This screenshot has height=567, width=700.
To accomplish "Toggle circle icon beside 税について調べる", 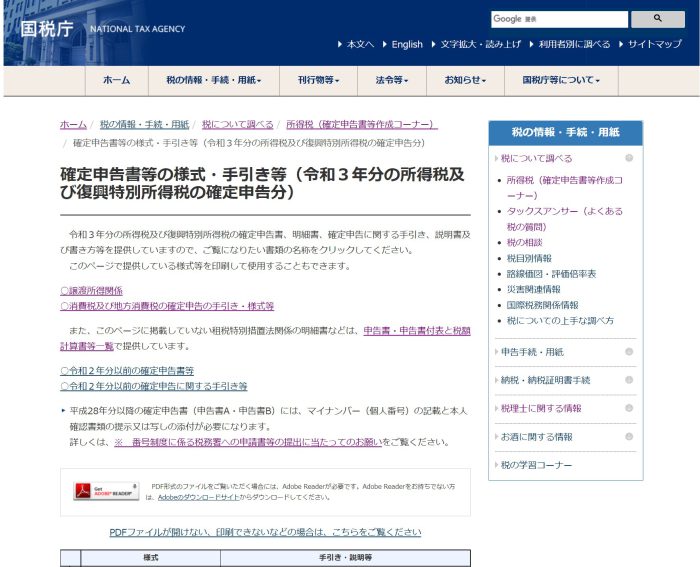I will tap(629, 158).
